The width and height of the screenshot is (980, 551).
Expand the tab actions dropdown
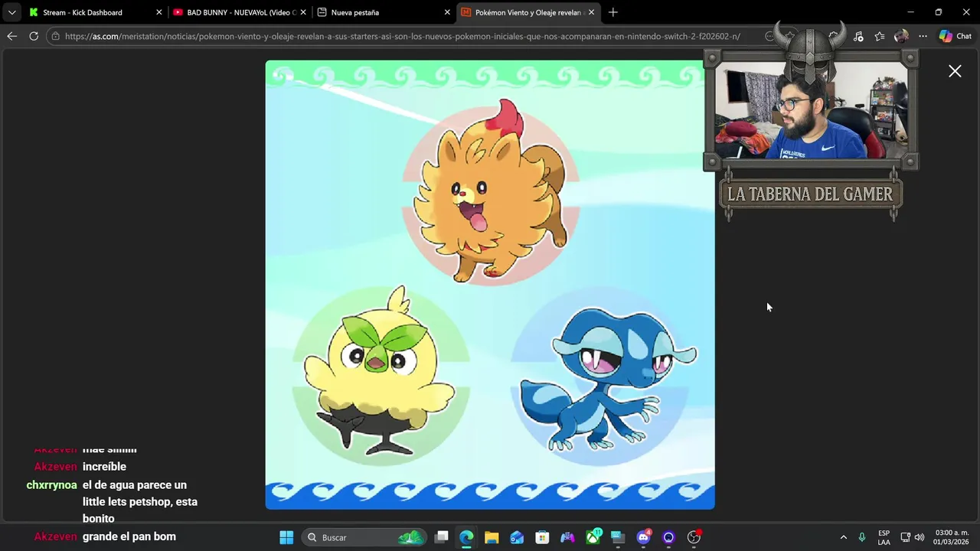[x=11, y=12]
